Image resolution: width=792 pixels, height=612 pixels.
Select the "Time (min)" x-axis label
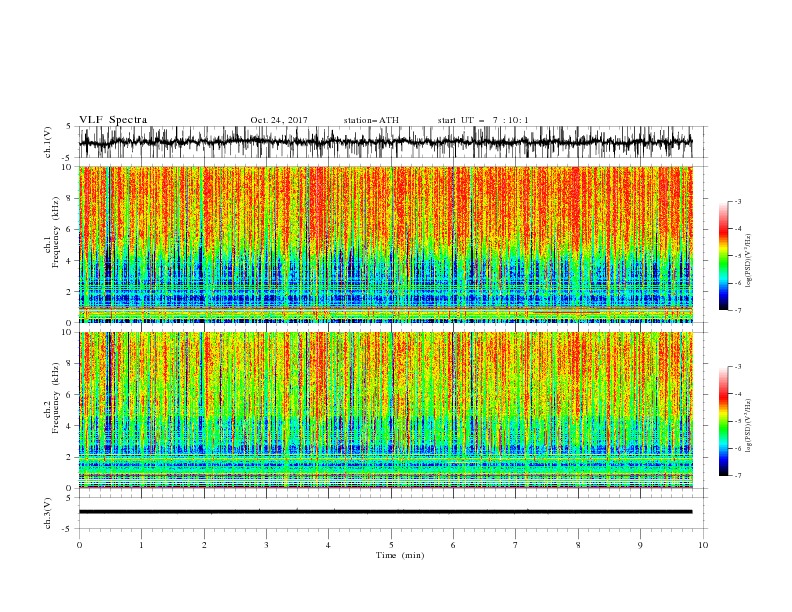click(x=400, y=555)
